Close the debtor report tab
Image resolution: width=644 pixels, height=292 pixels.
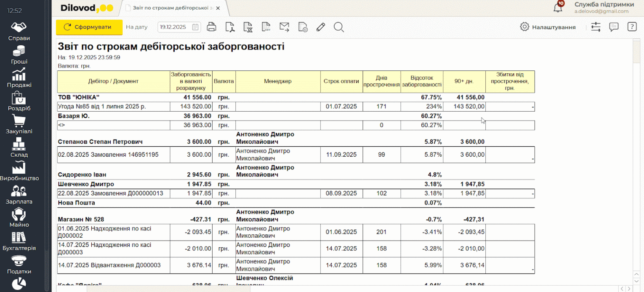[x=218, y=8]
